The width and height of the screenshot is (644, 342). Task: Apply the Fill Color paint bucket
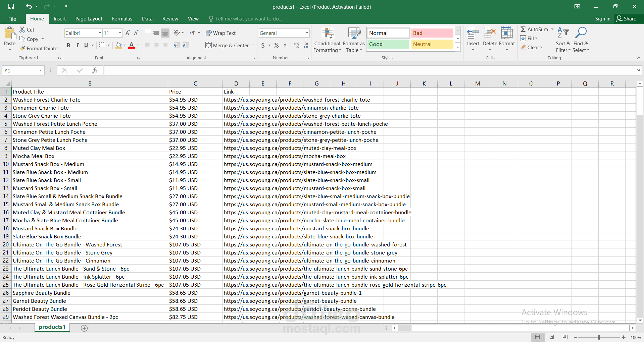pyautogui.click(x=118, y=45)
